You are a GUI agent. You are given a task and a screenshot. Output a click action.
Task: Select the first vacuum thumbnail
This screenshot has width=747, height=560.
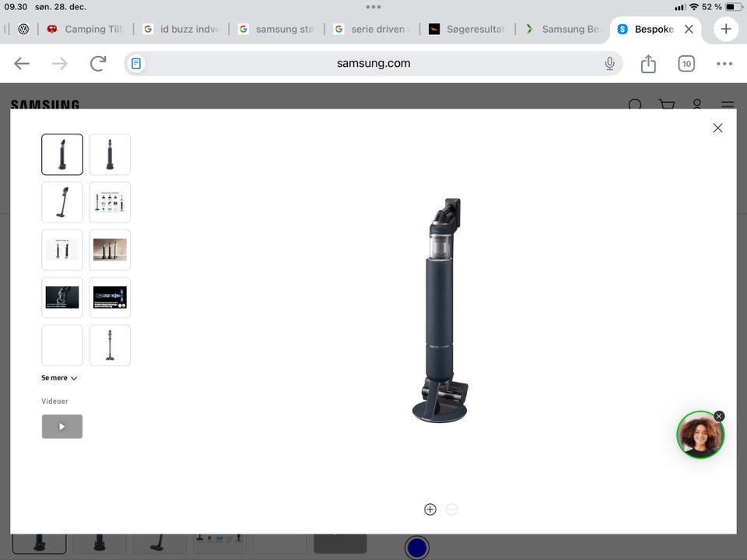pyautogui.click(x=62, y=154)
